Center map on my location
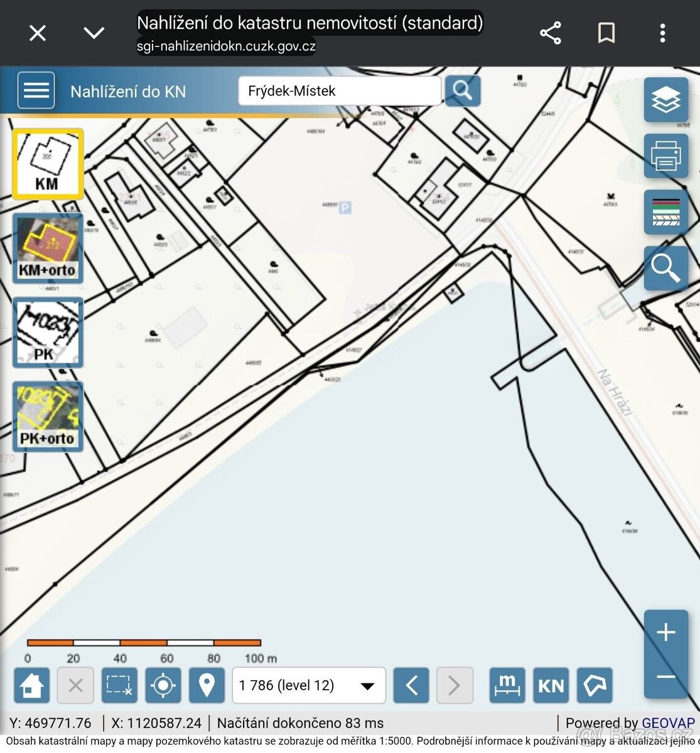The image size is (700, 753). tap(163, 685)
